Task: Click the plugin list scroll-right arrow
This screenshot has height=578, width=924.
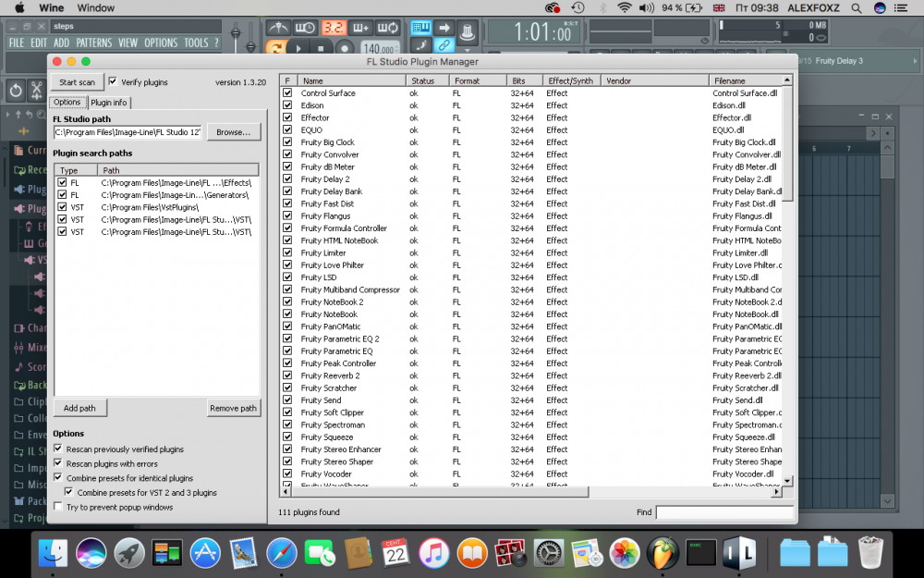Action: (x=776, y=491)
